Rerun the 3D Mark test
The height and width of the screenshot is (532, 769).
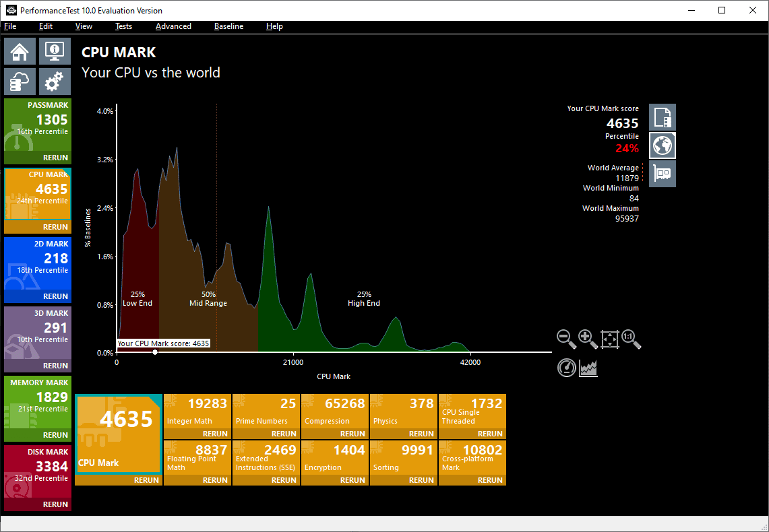38,366
